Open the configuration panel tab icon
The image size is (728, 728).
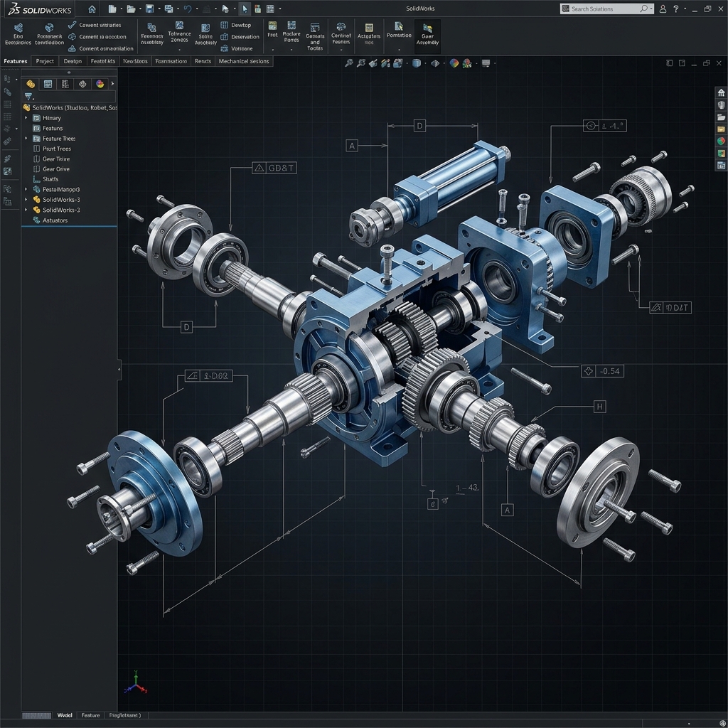pyautogui.click(x=65, y=84)
